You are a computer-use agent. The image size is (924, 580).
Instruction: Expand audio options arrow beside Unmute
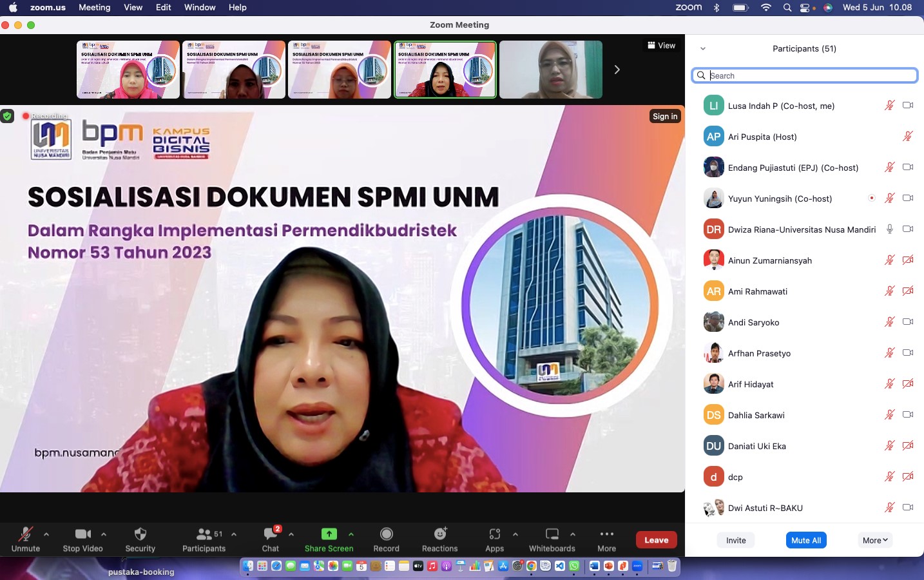tap(46, 534)
